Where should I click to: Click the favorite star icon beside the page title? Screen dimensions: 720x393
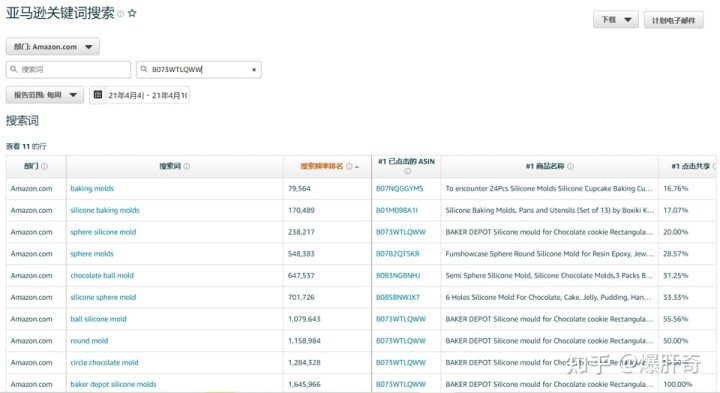point(132,13)
